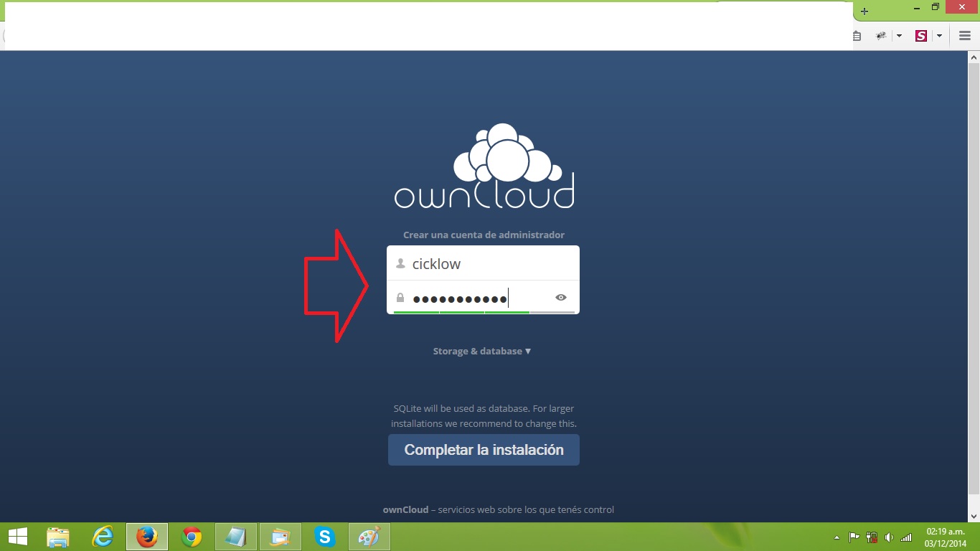
Task: Click the Completar la instalación button
Action: coord(484,450)
